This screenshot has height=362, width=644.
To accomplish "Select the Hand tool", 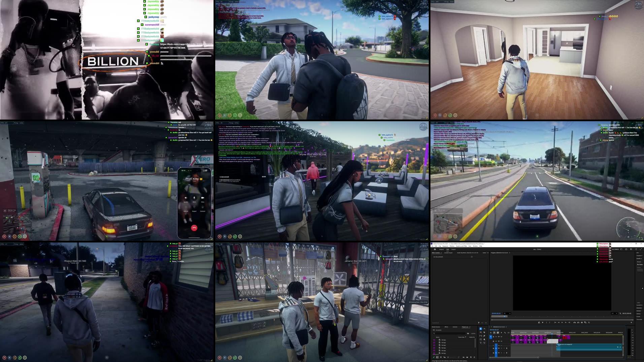I will [x=484, y=339].
